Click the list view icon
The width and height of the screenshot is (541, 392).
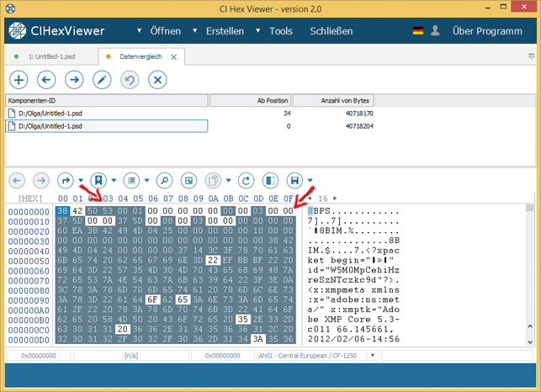[x=131, y=180]
